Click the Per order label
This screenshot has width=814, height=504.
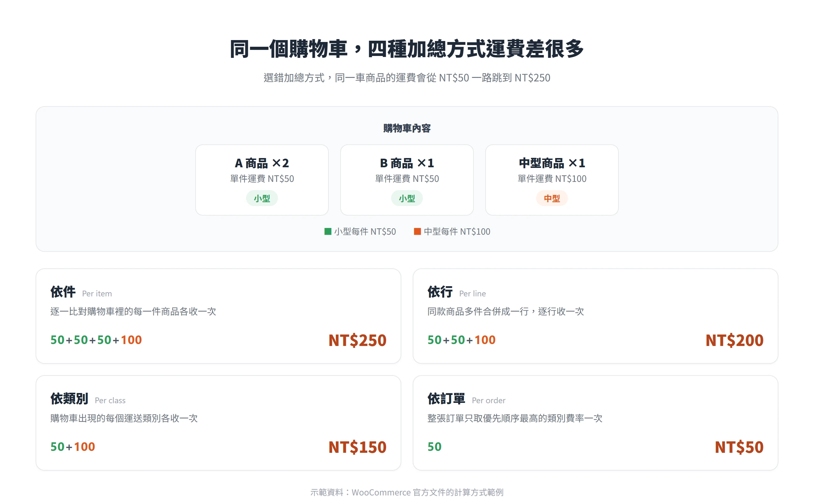point(488,400)
